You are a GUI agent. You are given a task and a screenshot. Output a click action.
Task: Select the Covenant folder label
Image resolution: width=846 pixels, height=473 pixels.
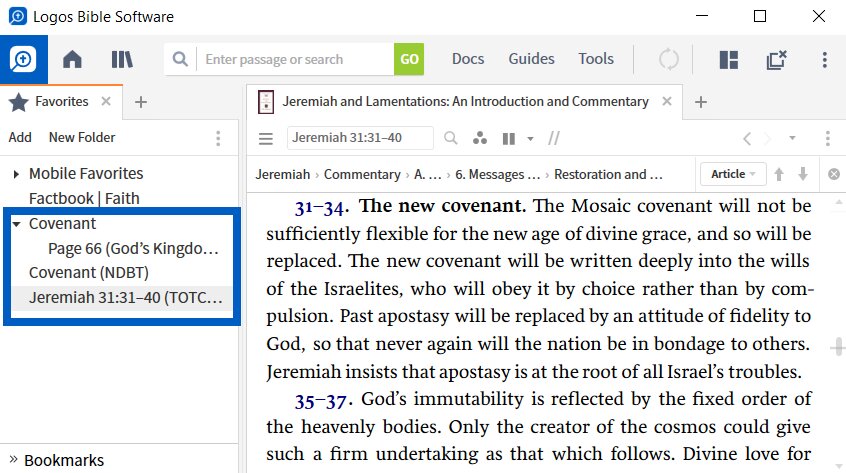62,223
